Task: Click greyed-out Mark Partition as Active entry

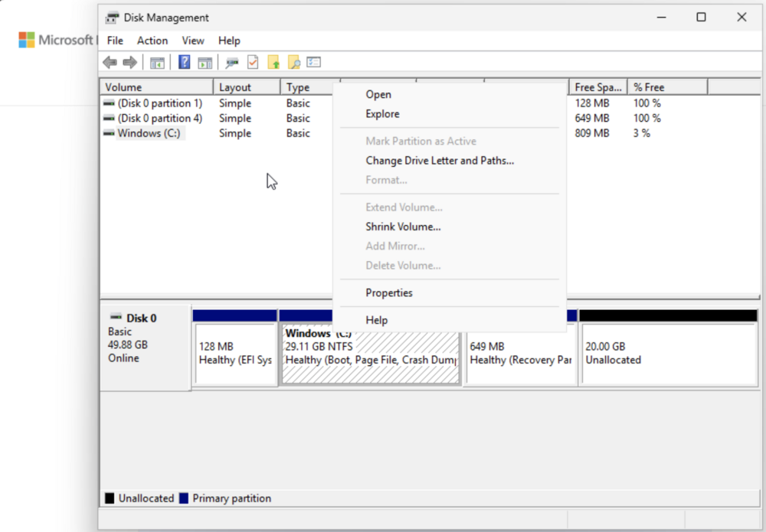Action: [450, 141]
